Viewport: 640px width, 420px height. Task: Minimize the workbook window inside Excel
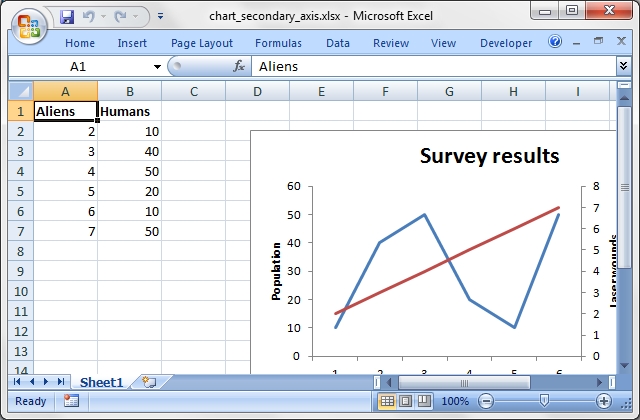(576, 42)
